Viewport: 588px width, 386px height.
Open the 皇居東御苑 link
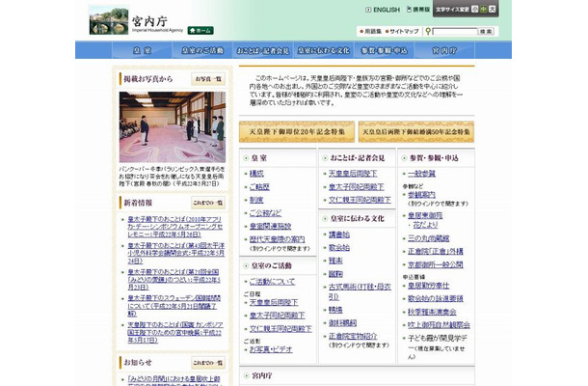click(x=425, y=216)
